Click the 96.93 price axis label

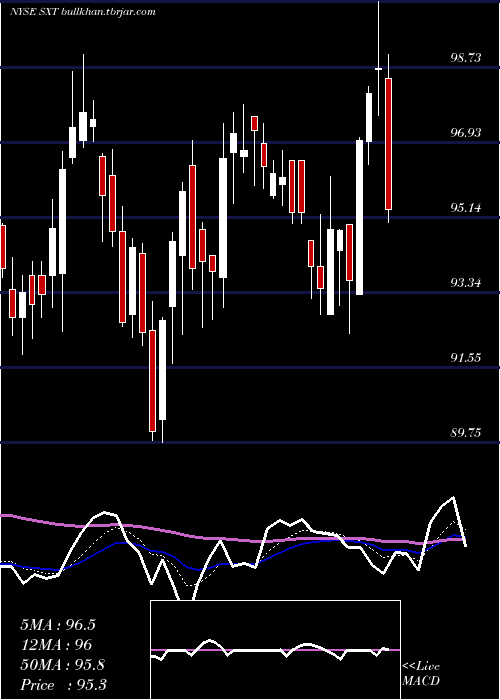466,133
